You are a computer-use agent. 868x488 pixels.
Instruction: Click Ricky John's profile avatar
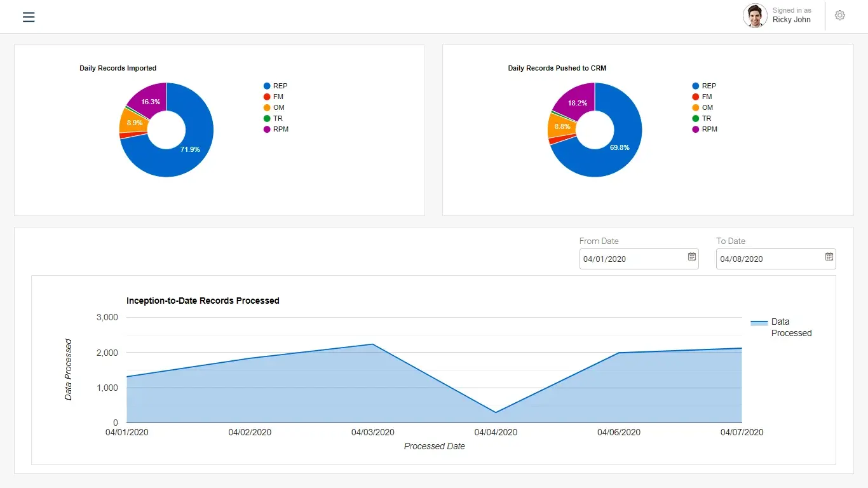(755, 16)
